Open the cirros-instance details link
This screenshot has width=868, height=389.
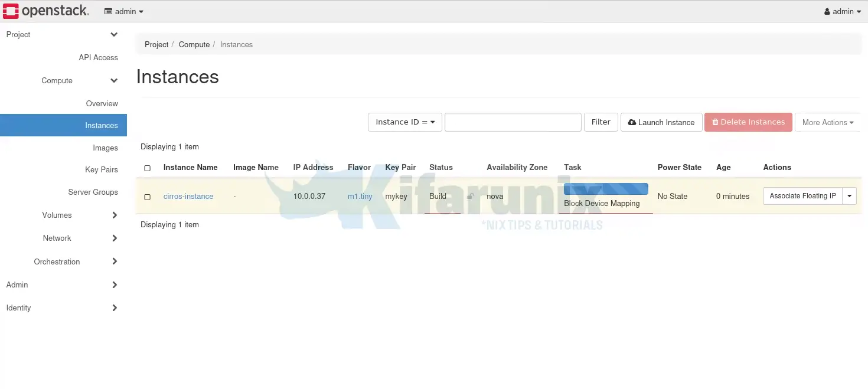188,196
